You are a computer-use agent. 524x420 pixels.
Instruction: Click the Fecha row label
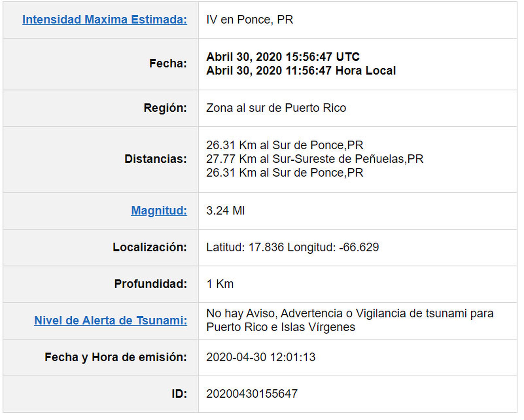pos(168,64)
